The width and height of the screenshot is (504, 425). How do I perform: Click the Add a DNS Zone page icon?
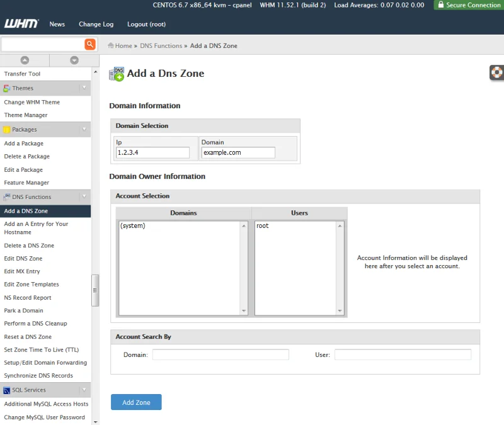117,74
